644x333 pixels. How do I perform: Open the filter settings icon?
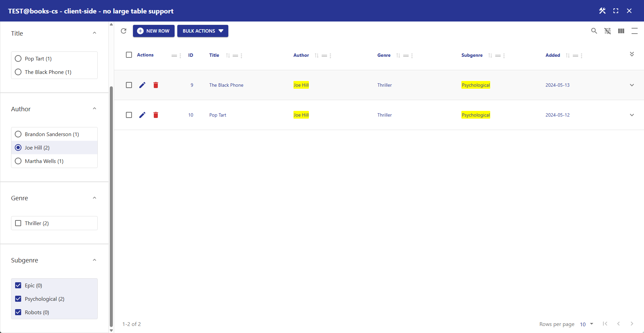[x=608, y=31]
